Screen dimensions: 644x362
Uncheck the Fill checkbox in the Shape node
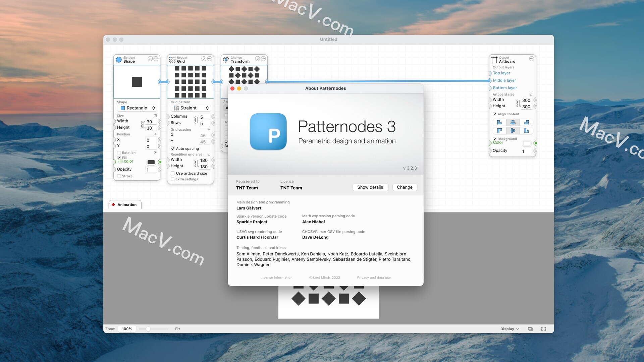[x=119, y=158]
